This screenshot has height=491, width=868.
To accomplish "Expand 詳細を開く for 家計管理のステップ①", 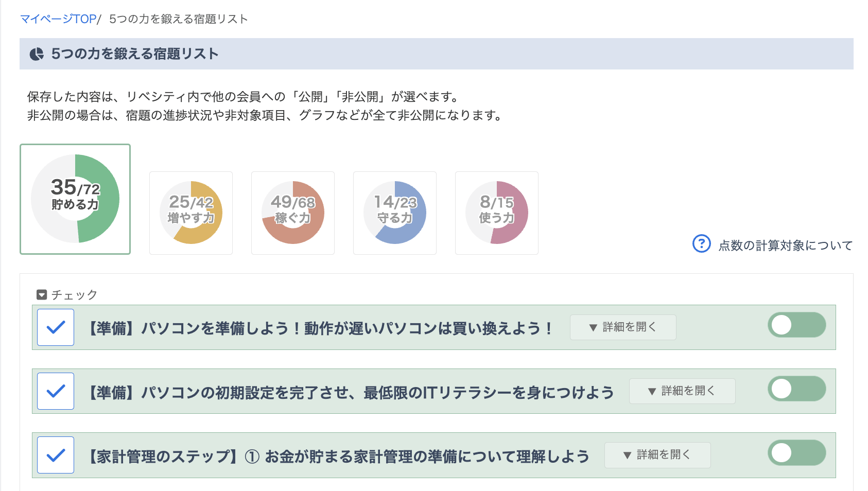I will point(657,455).
